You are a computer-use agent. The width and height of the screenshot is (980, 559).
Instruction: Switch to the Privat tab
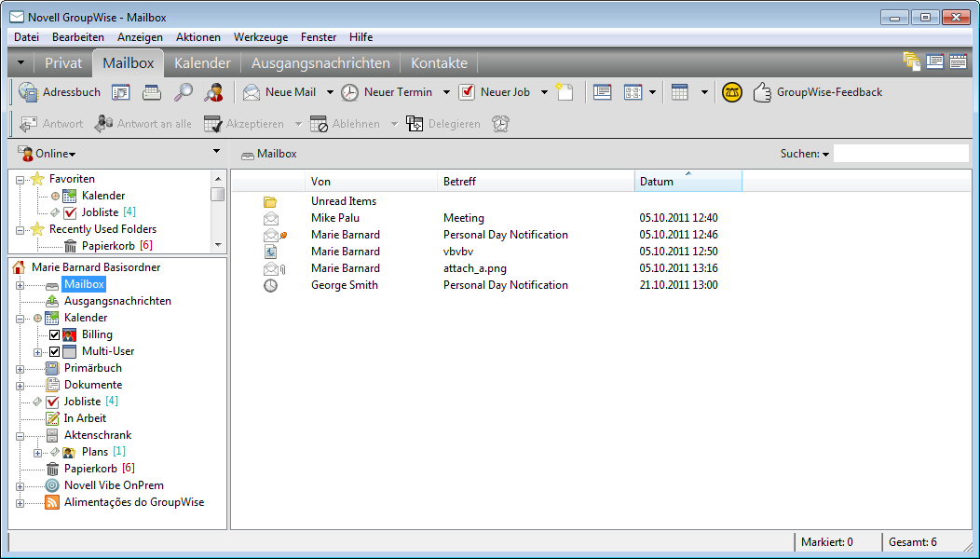click(63, 63)
